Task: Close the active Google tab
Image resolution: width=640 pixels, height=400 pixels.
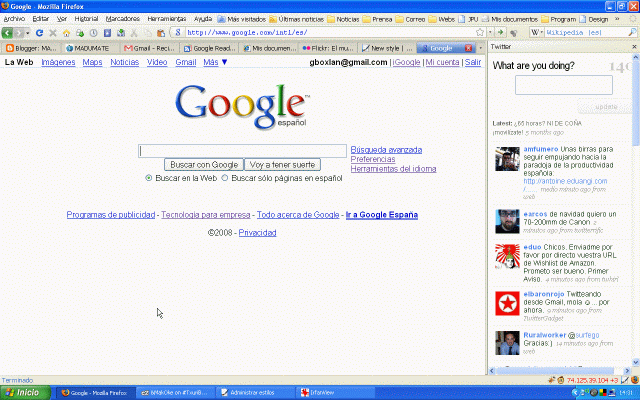Action: (469, 48)
